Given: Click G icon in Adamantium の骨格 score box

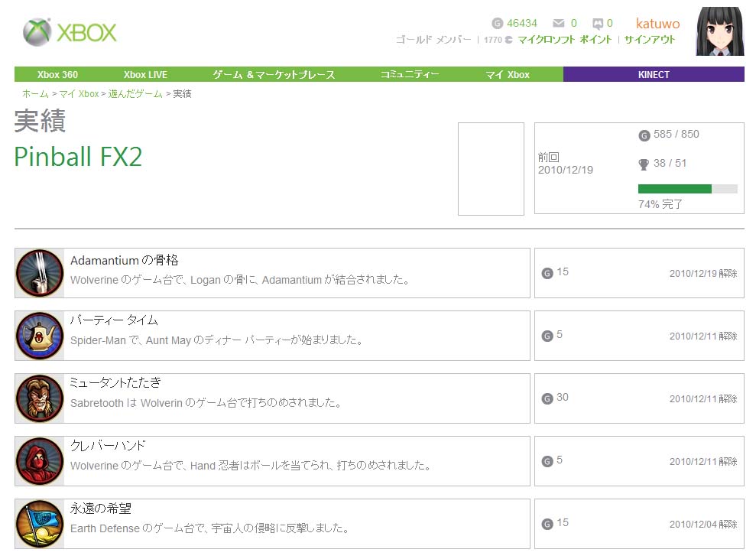Looking at the screenshot, I should 547,274.
